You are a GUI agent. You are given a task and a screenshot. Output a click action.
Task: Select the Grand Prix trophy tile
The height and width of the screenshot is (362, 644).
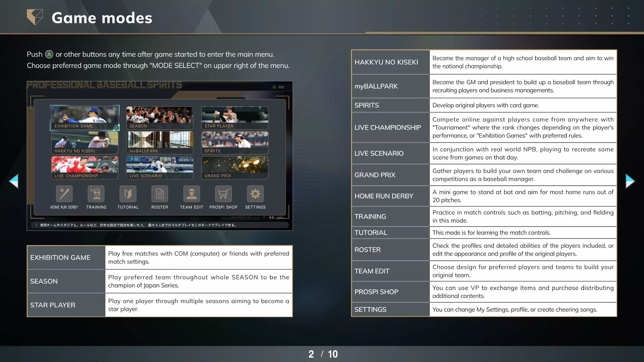(x=234, y=167)
